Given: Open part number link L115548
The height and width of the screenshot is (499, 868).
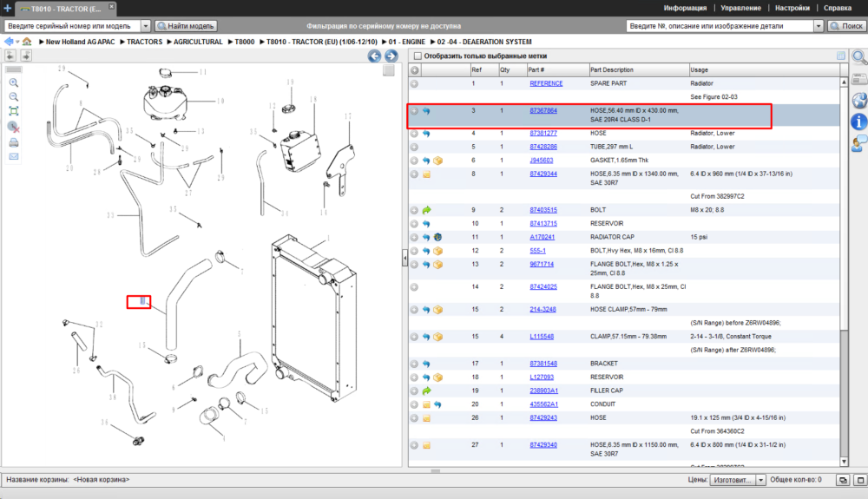Looking at the screenshot, I should 542,337.
